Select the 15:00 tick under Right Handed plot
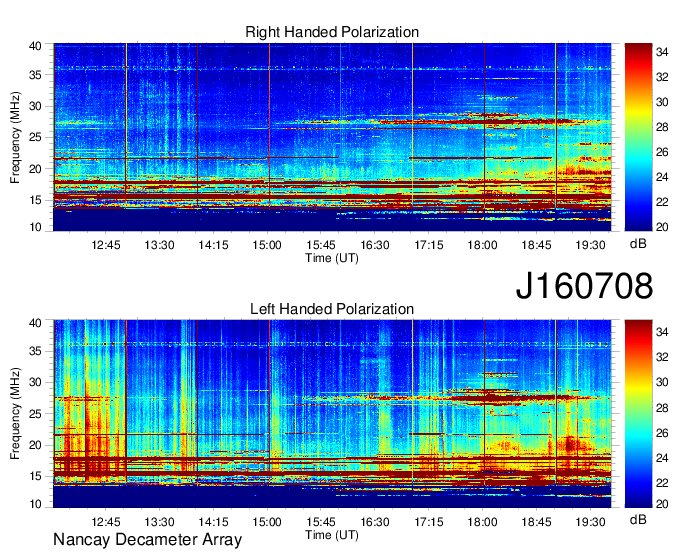This screenshot has height=552, width=680. [267, 245]
